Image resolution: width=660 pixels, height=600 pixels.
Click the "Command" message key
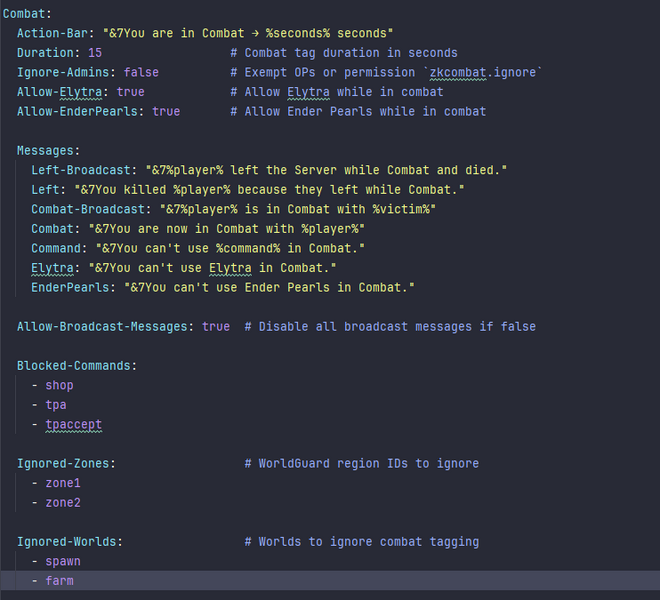point(56,248)
